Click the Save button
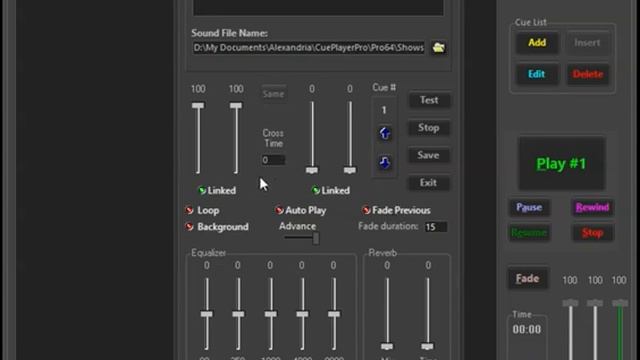 (x=429, y=155)
